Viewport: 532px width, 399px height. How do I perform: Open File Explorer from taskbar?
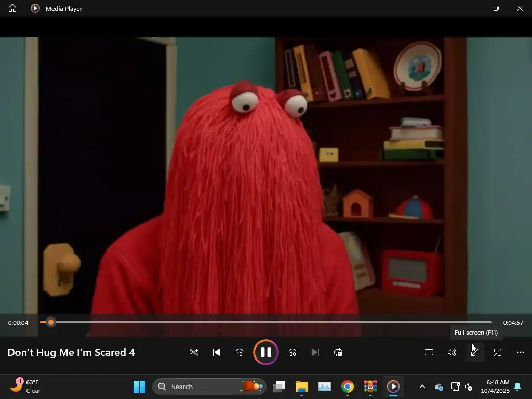[x=302, y=387]
